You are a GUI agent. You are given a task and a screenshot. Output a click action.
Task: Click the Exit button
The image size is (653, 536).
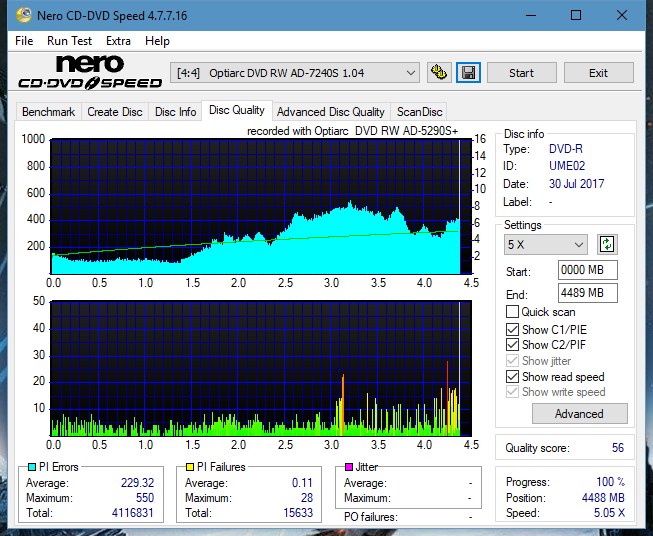click(598, 73)
